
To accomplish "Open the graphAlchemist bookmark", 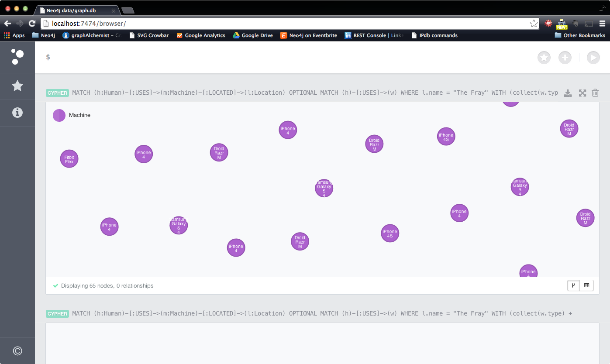I will click(92, 35).
